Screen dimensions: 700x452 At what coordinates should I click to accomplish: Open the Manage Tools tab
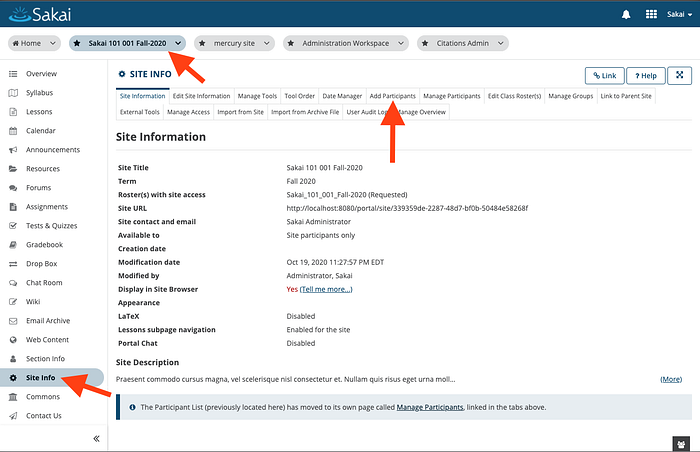[x=257, y=96]
